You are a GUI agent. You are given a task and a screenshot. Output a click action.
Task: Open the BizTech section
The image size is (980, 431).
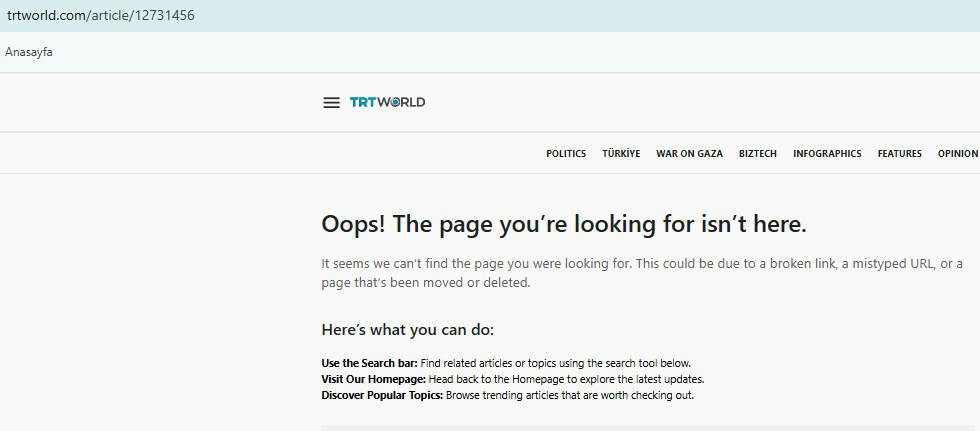[x=757, y=154]
